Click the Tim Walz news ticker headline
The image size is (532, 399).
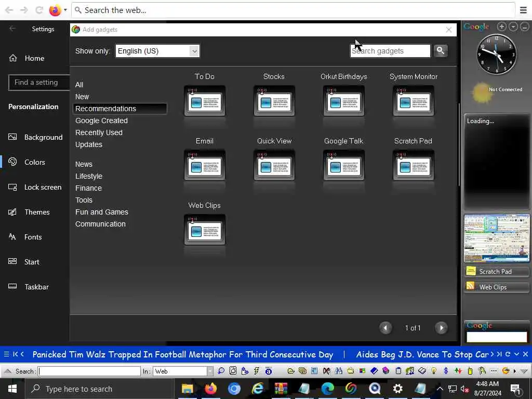[183, 354]
